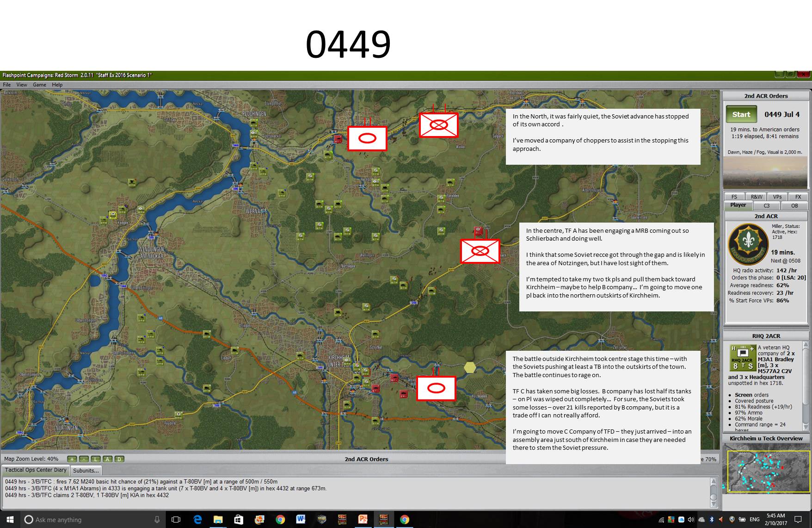Click the RHQ 2ACR unit counter icon
The height and width of the screenshot is (528, 812).
[x=743, y=358]
